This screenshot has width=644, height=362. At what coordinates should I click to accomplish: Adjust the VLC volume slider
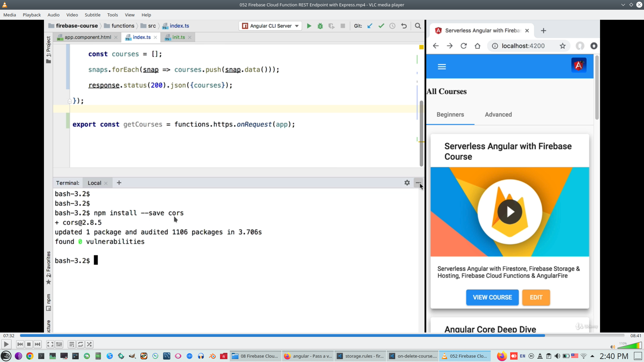(630, 346)
